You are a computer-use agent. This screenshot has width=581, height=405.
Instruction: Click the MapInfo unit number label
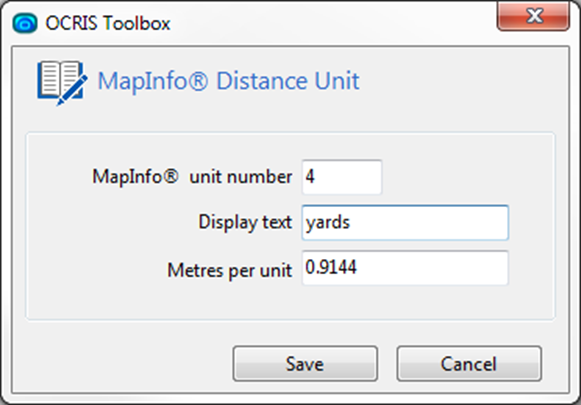click(192, 177)
